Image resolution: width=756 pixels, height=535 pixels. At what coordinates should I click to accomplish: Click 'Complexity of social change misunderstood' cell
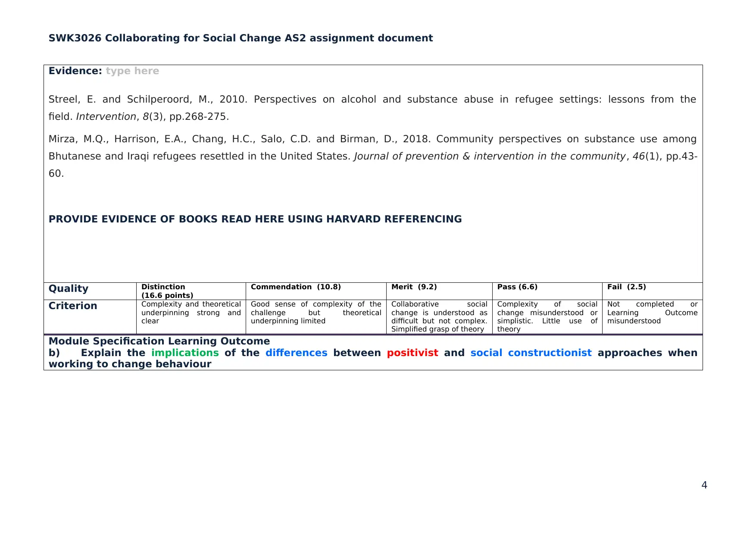tap(547, 317)
